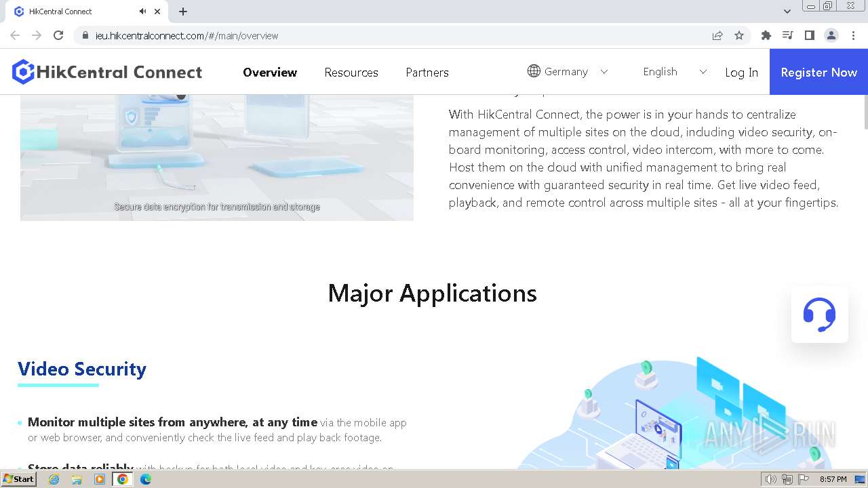Click the page vertical scrollbar thumb
The height and width of the screenshot is (488, 868).
pos(865,112)
